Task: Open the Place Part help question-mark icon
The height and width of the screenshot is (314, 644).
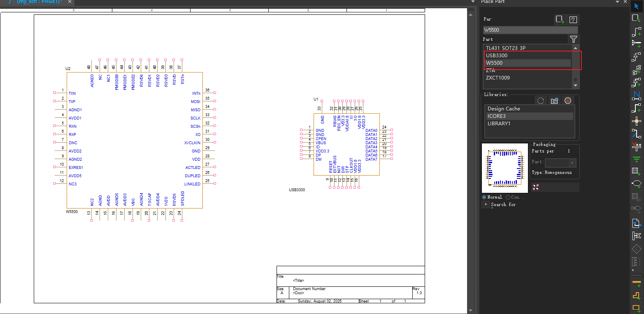Action: tap(573, 19)
